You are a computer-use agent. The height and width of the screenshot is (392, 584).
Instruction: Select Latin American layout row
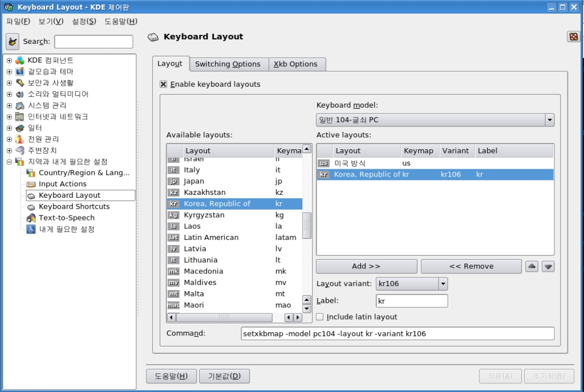[234, 237]
